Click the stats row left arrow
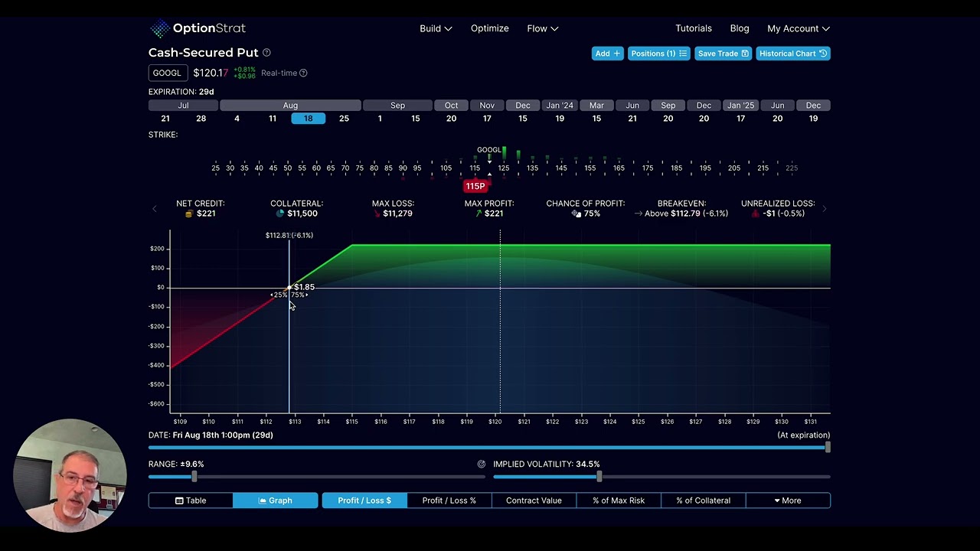The height and width of the screenshot is (551, 980). 155,208
